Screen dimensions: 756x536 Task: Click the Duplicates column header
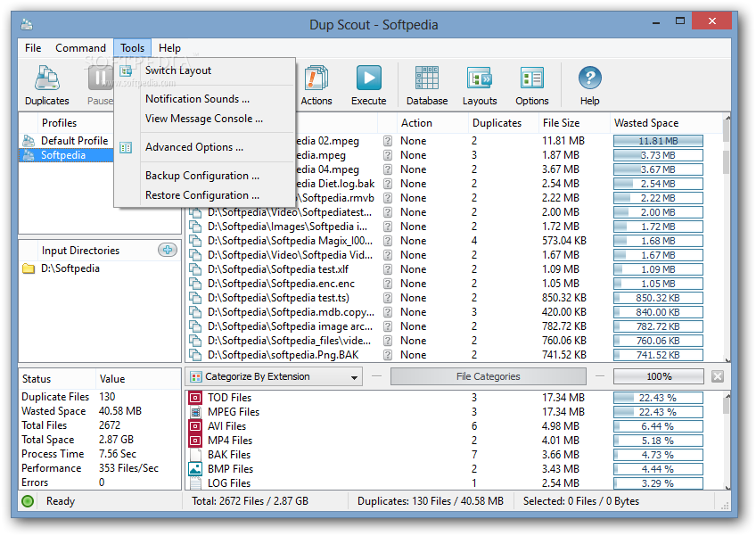[x=503, y=123]
